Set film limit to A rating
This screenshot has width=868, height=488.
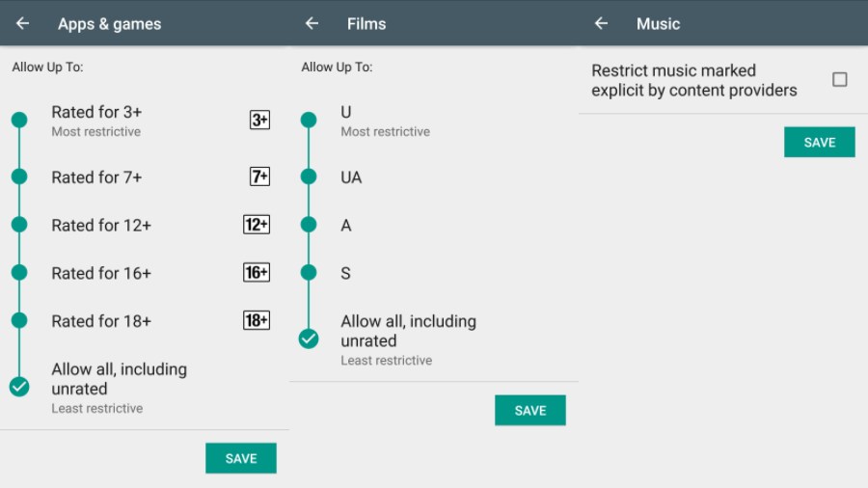coord(346,226)
